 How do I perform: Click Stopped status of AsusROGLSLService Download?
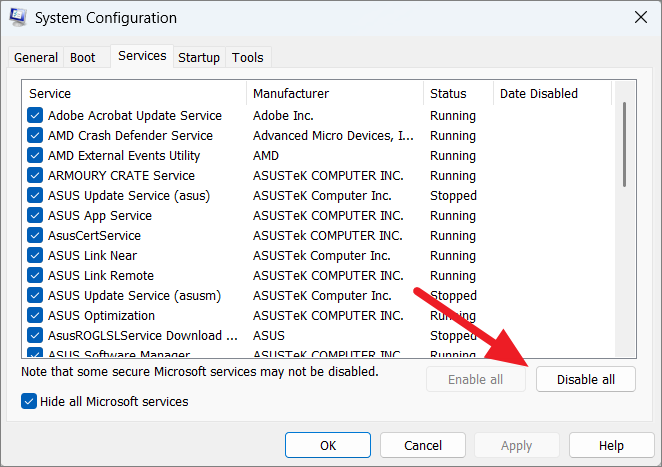point(453,335)
